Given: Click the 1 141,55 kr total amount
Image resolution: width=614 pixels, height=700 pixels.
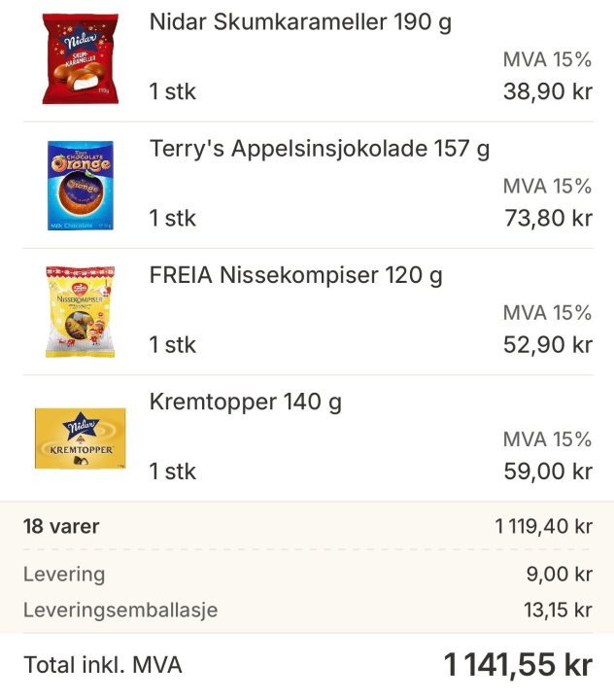Looking at the screenshot, I should (518, 665).
